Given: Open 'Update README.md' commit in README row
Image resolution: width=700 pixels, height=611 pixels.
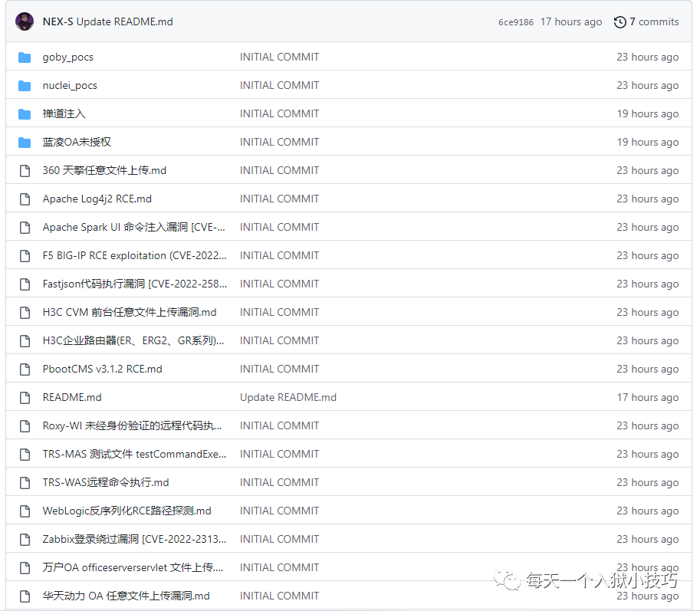Looking at the screenshot, I should [288, 397].
